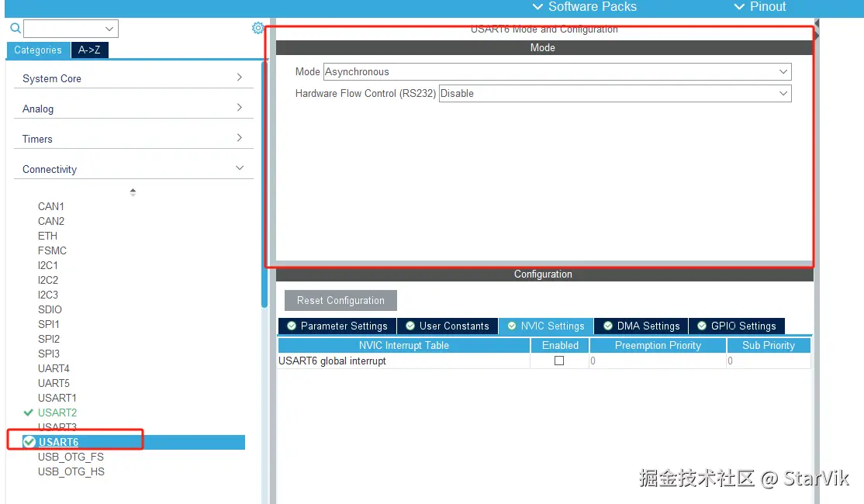Select USB_OTG_FS peripheral
The image size is (864, 504).
tap(71, 457)
